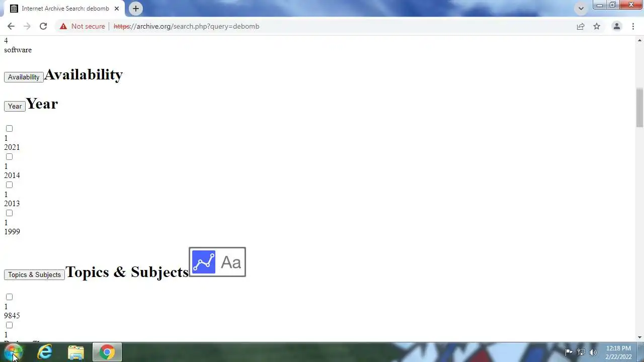This screenshot has width=644, height=362.
Task: Click the '9845' topic label
Action: point(12,316)
